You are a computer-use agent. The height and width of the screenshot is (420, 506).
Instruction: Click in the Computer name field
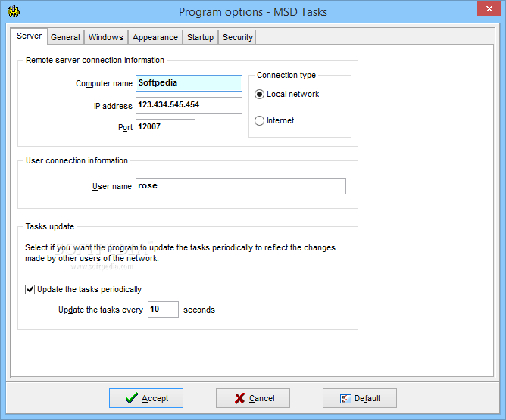pos(189,83)
